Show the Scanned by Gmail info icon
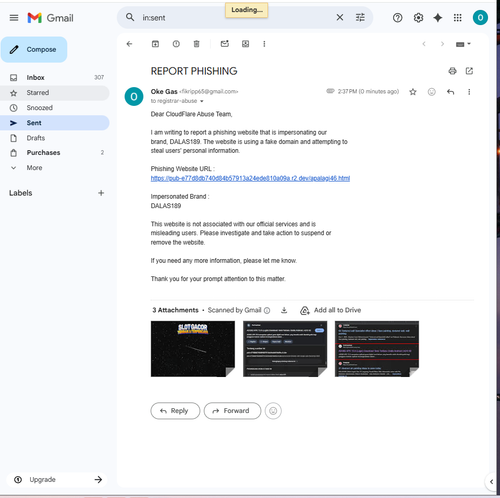The image size is (500, 498). point(267,310)
